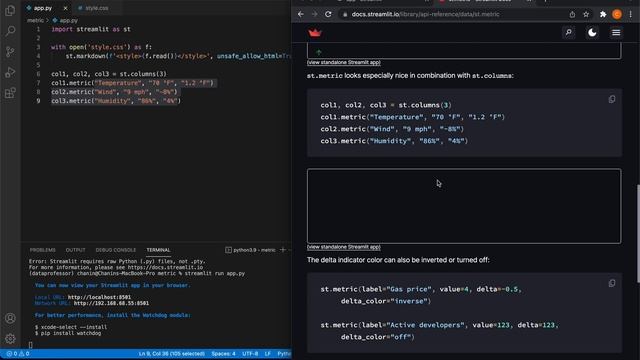Open the Explorer view in activity bar

10,10
